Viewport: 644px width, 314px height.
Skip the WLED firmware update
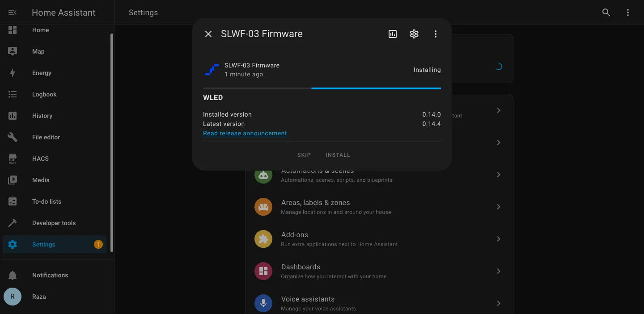coord(304,155)
